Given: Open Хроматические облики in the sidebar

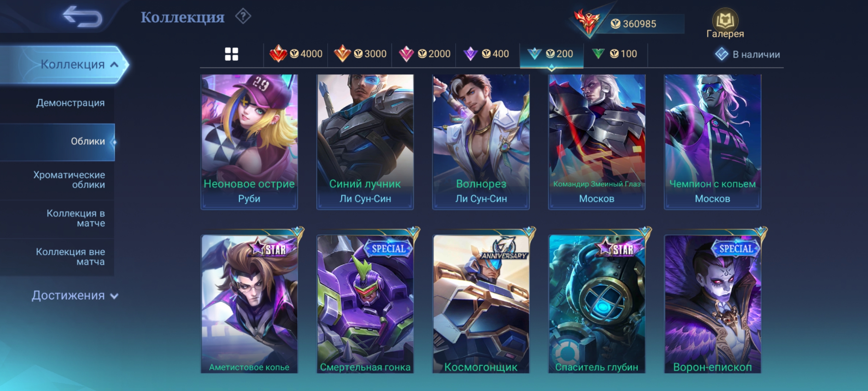Looking at the screenshot, I should click(69, 180).
